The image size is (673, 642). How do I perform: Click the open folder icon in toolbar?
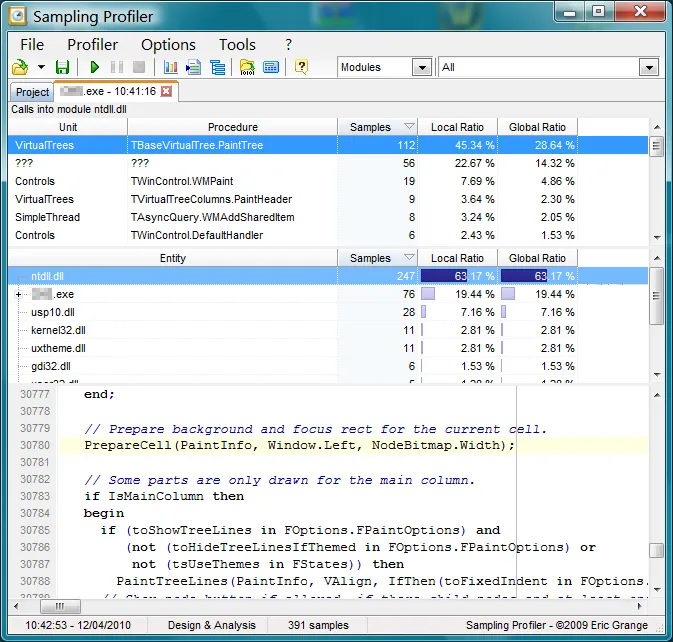20,67
